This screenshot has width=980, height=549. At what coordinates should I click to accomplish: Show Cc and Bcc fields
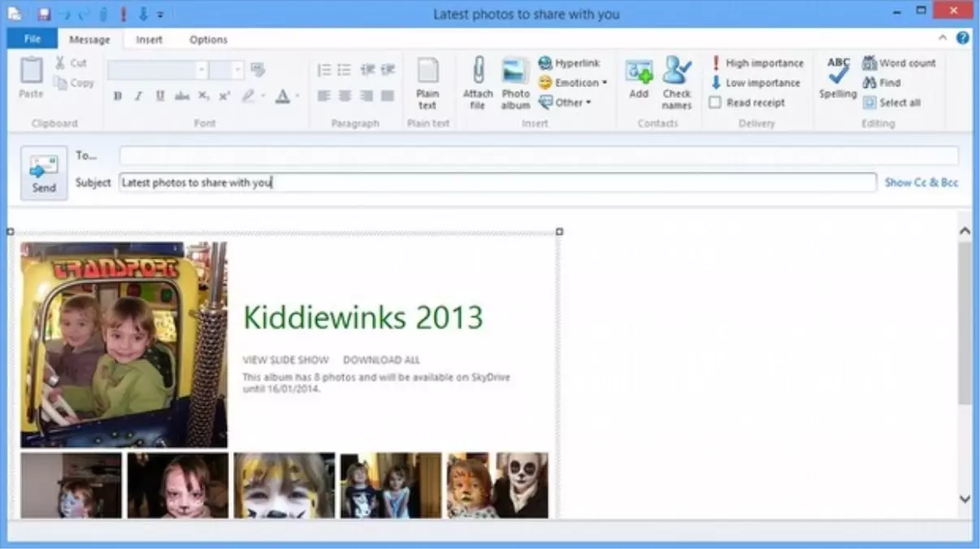(x=921, y=182)
